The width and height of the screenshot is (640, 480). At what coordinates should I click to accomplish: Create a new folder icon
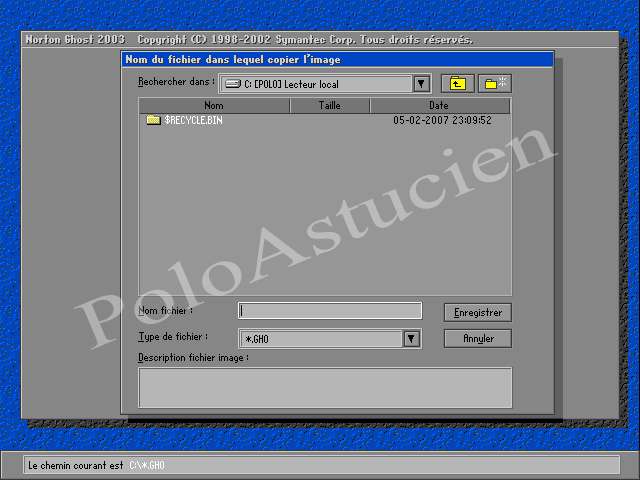[495, 84]
